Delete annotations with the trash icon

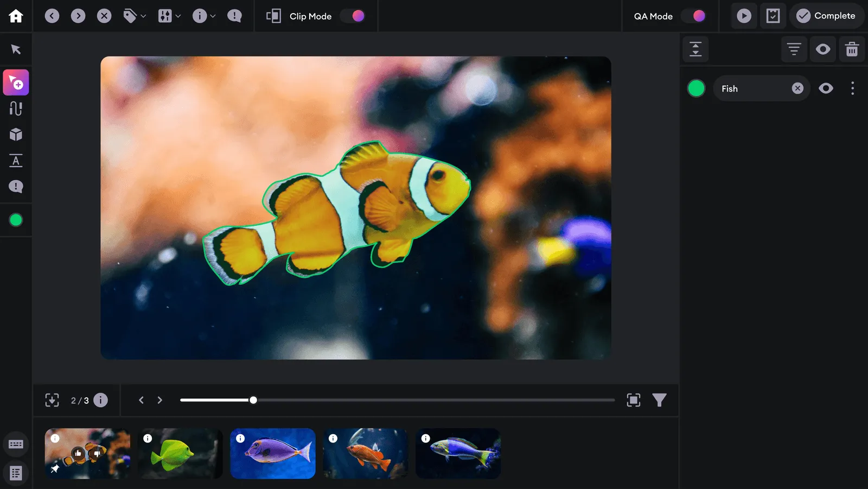852,49
